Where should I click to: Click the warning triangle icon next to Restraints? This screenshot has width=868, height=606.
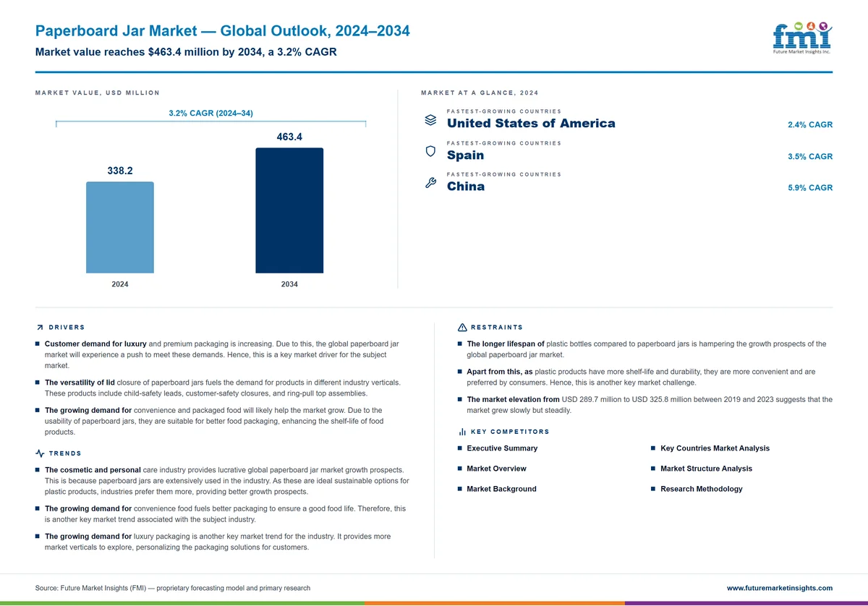(462, 328)
